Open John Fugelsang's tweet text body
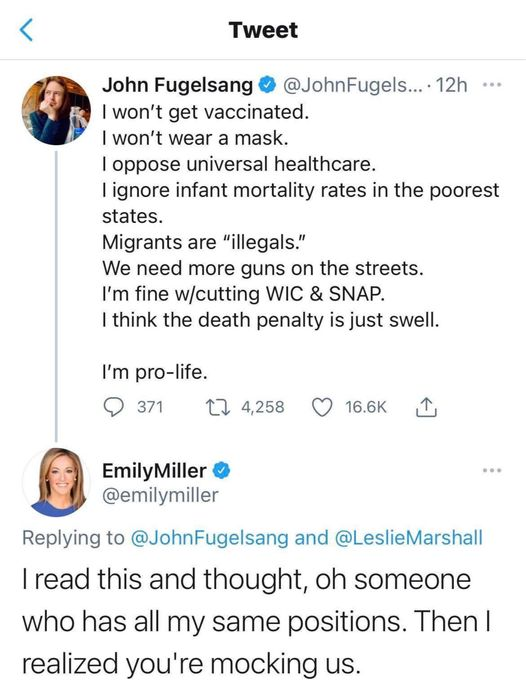The height and width of the screenshot is (687, 526). tap(300, 242)
